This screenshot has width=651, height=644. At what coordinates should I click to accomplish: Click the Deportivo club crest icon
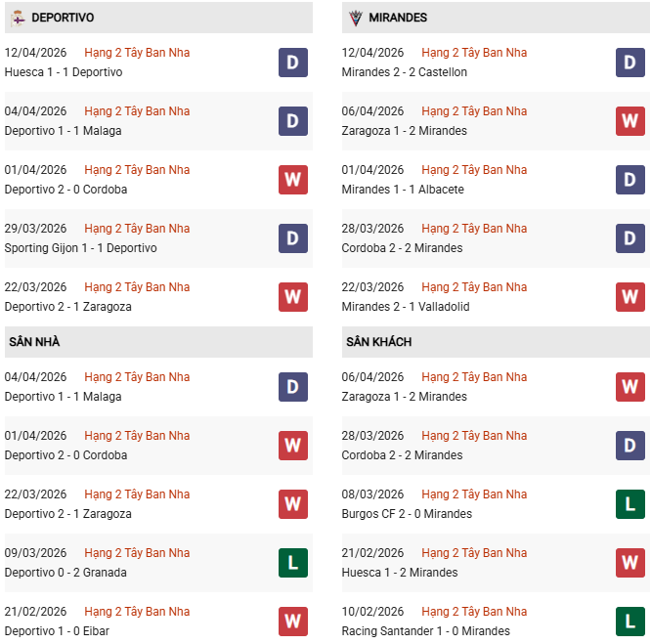18,18
